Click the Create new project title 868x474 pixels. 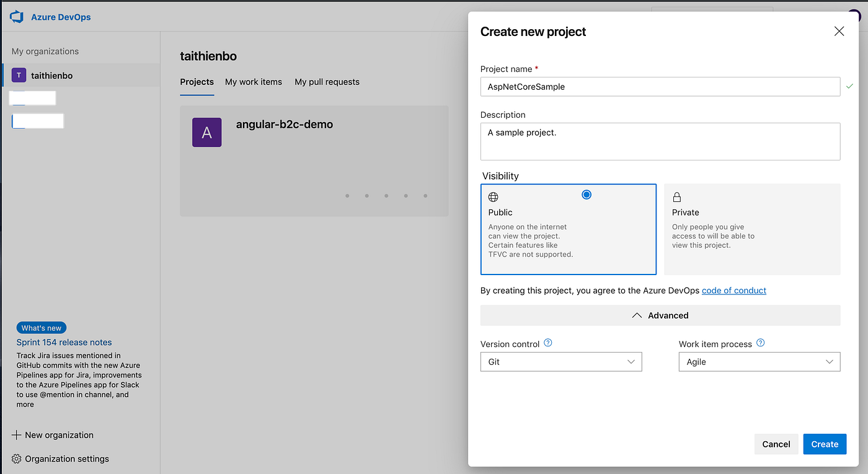click(533, 32)
